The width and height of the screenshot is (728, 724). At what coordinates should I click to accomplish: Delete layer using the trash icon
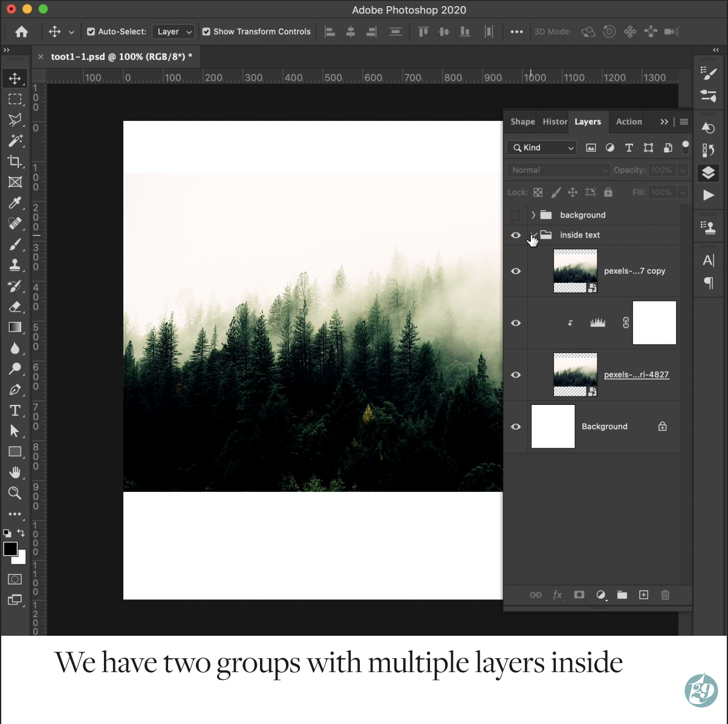click(665, 595)
